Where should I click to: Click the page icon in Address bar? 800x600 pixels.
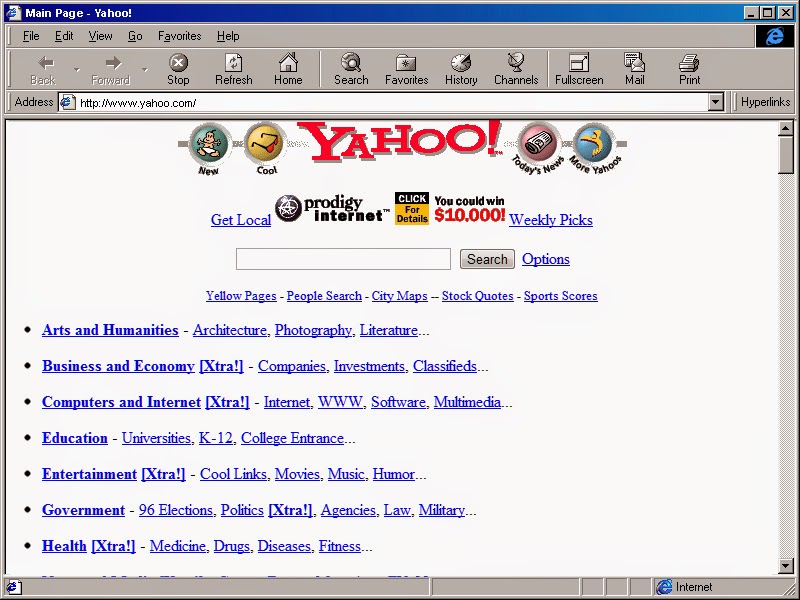tap(68, 103)
